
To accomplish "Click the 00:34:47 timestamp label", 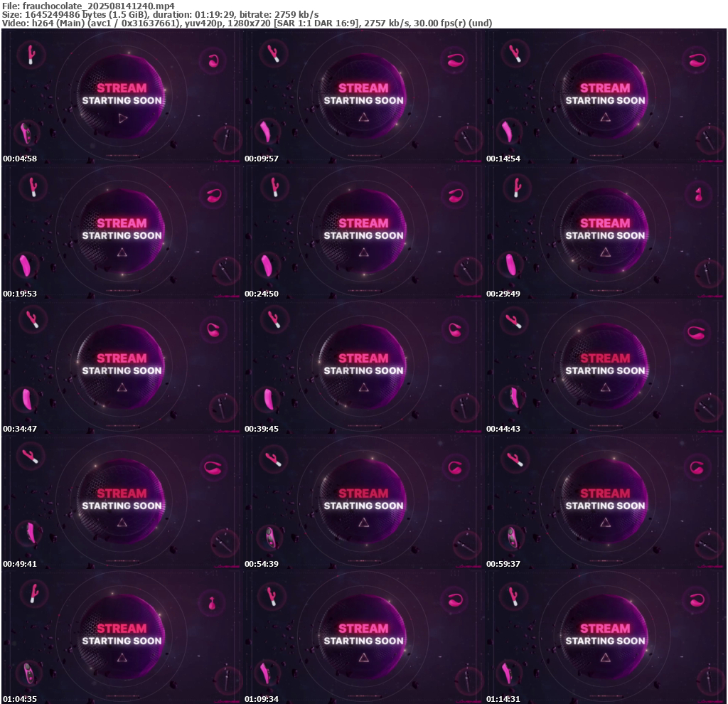I will coord(20,429).
